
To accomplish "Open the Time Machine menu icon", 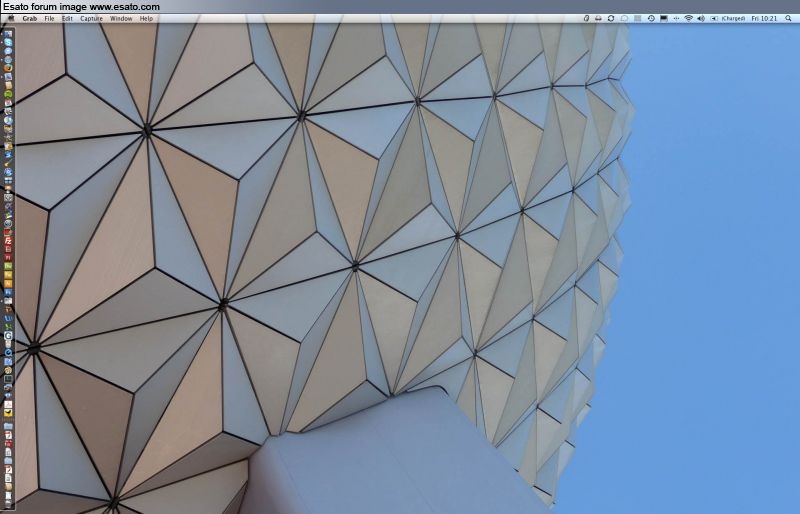I will (x=651, y=18).
